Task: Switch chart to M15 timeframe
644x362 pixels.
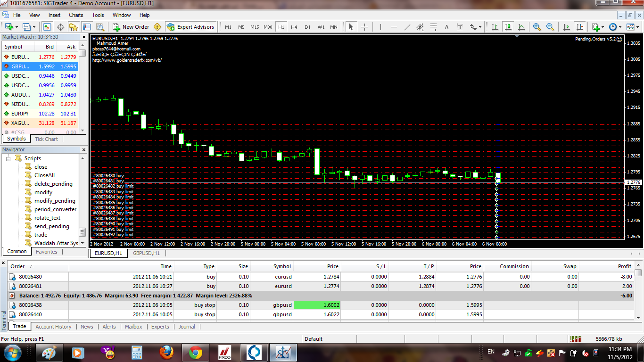Action: pyautogui.click(x=255, y=27)
